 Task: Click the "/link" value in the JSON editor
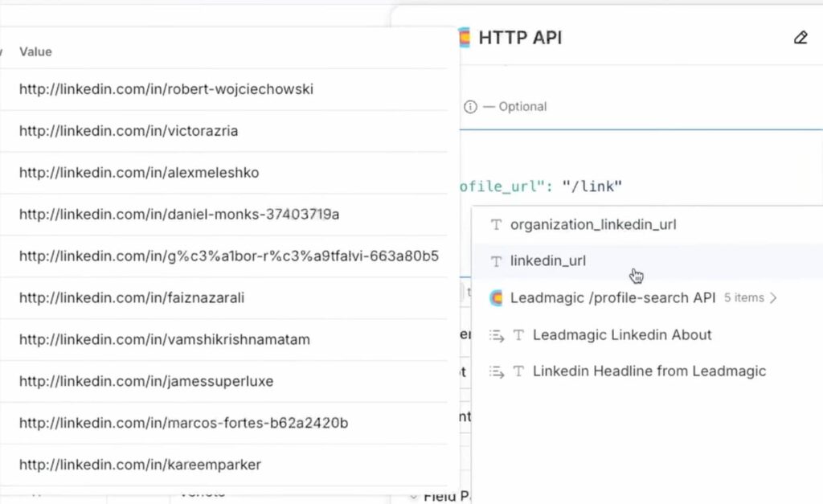[592, 186]
